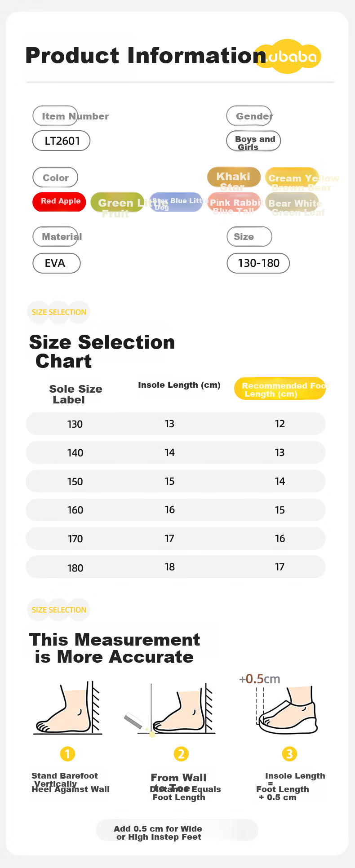Select the size 130 row in chart
The width and height of the screenshot is (355, 868).
(175, 424)
